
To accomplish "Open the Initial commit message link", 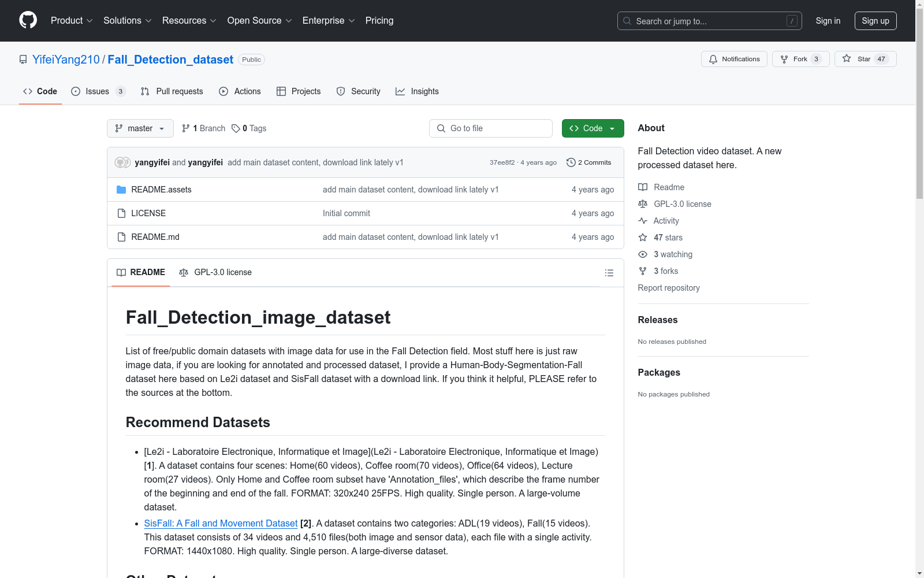I will click(346, 213).
